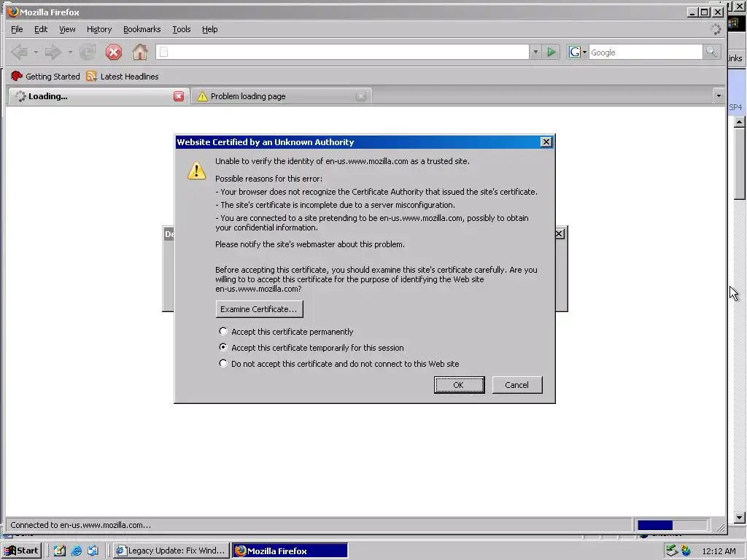This screenshot has width=747, height=560.
Task: Switch to the Problem loading page tab
Action: click(281, 96)
